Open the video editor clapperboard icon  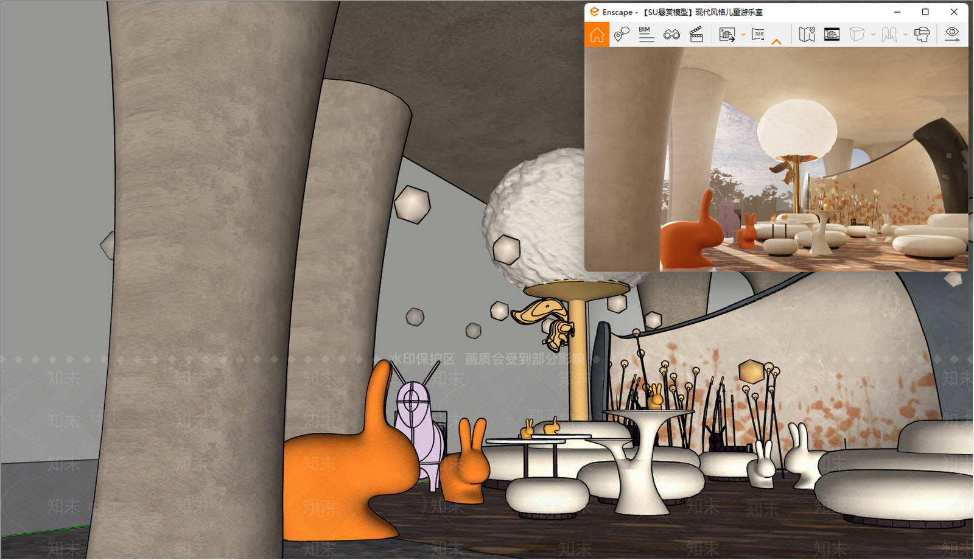696,35
